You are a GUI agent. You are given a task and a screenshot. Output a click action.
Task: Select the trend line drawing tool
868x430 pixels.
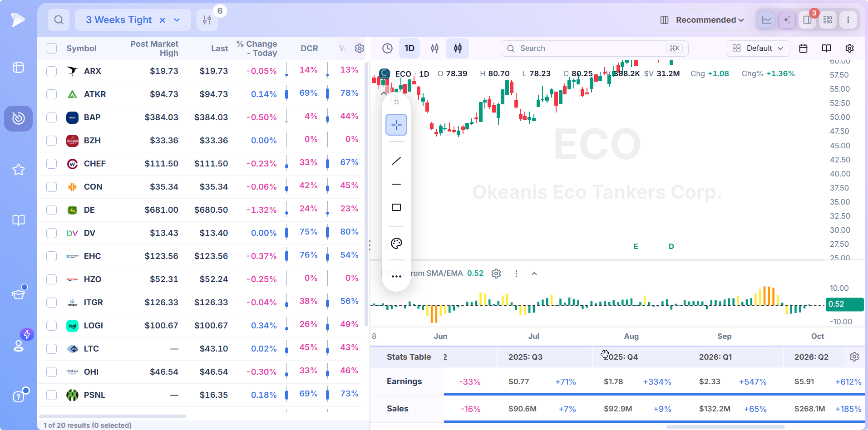[396, 161]
